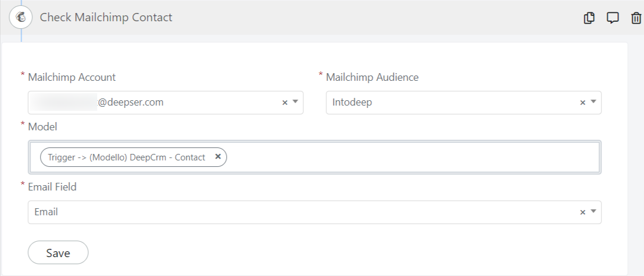Click the Mailchimp monkey logo icon

click(x=21, y=17)
